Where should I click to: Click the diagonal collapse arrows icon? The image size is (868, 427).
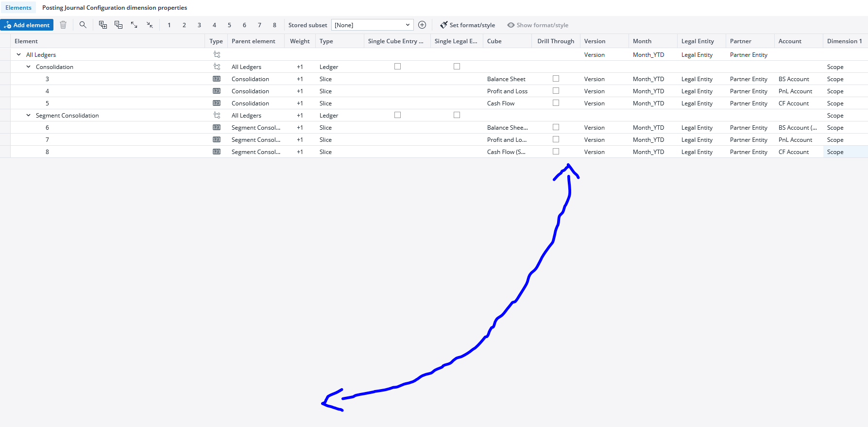[150, 25]
